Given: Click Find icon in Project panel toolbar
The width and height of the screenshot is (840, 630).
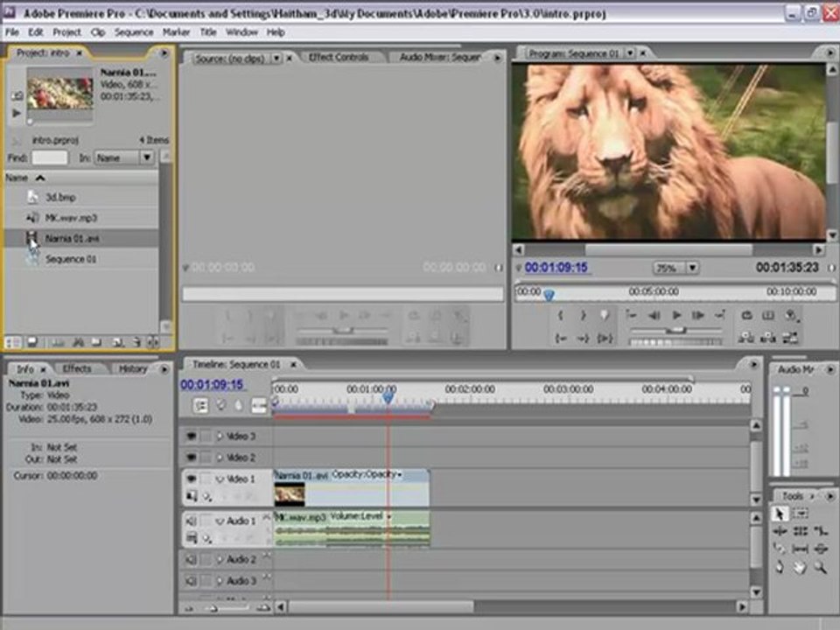Looking at the screenshot, I should pos(78,342).
